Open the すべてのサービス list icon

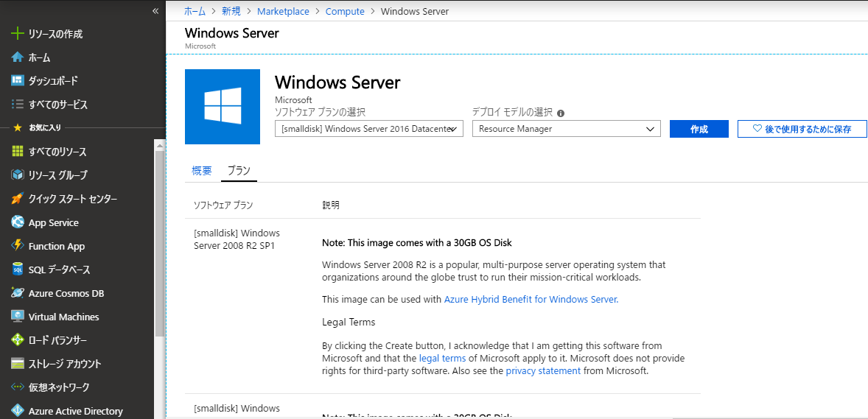(x=18, y=104)
